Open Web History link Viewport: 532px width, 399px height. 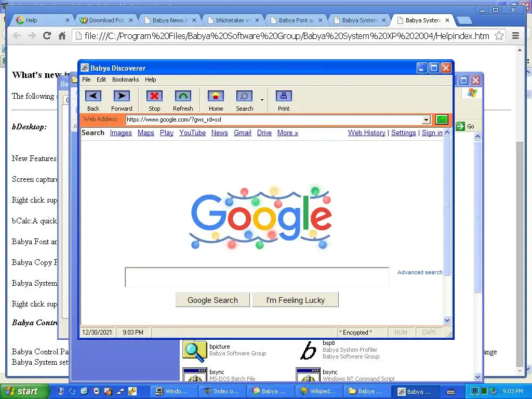coord(367,132)
